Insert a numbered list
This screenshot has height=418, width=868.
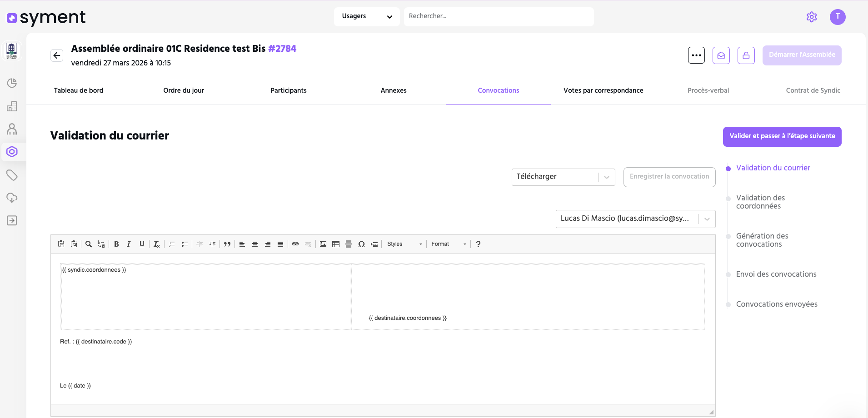click(172, 244)
